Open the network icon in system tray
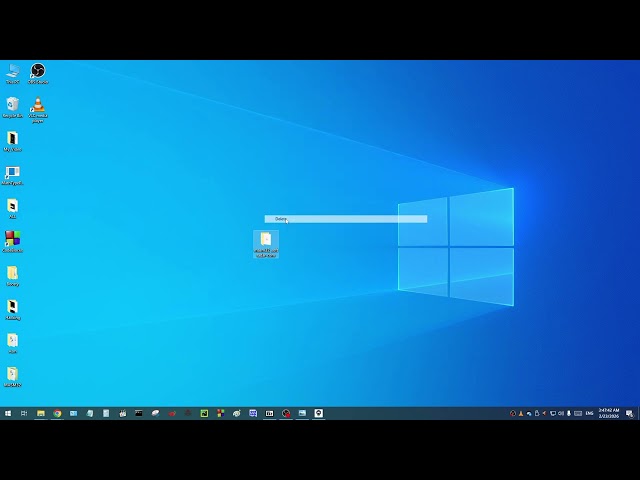This screenshot has width=640, height=480. 553,413
